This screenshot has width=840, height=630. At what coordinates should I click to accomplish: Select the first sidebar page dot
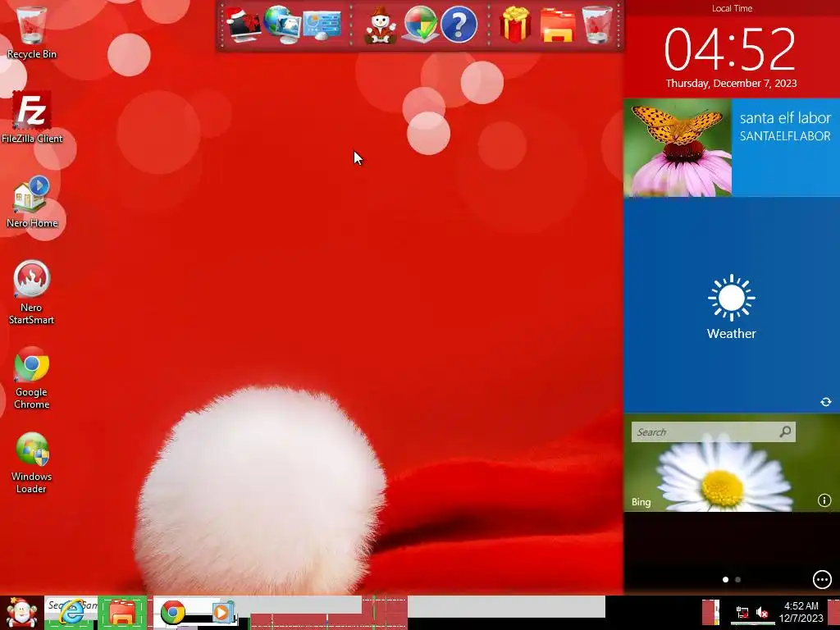pos(725,580)
